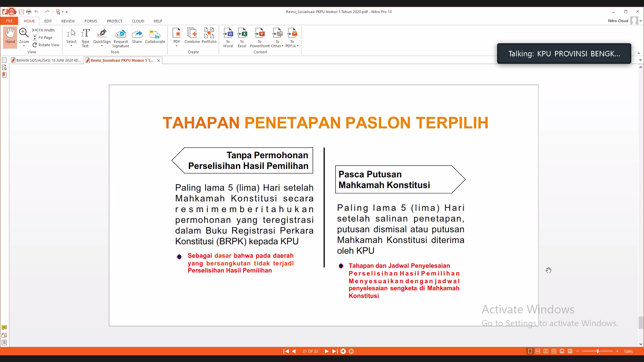This screenshot has width=644, height=362.
Task: Convert the document To Word
Action: [x=228, y=36]
